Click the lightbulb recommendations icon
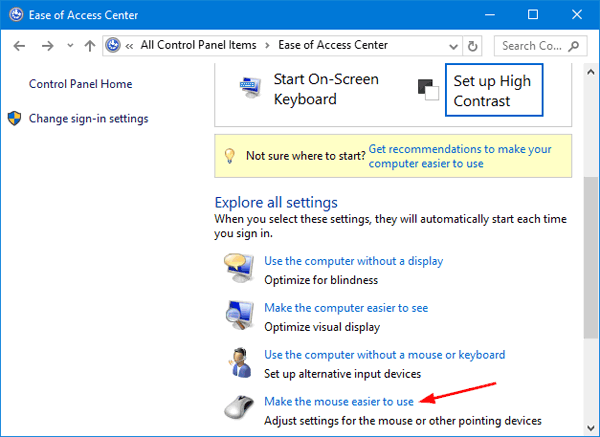This screenshot has height=437, width=600. pos(230,156)
